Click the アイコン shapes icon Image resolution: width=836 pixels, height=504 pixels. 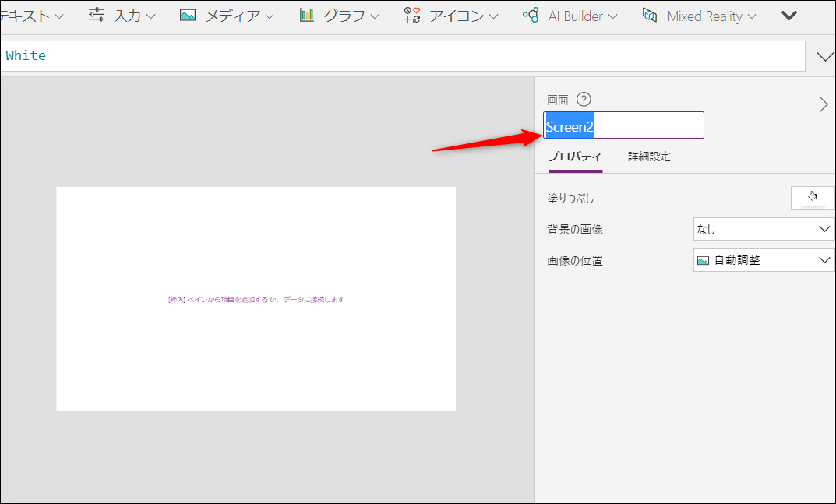(x=412, y=16)
